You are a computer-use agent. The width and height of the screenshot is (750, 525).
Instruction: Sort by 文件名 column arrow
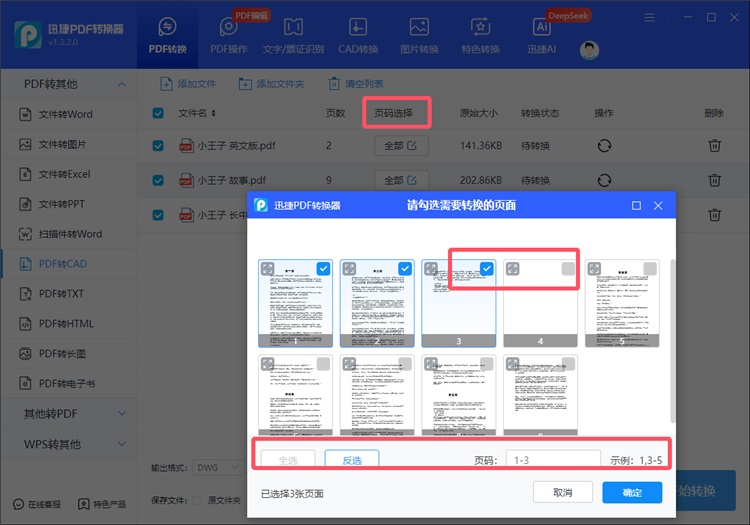(213, 113)
